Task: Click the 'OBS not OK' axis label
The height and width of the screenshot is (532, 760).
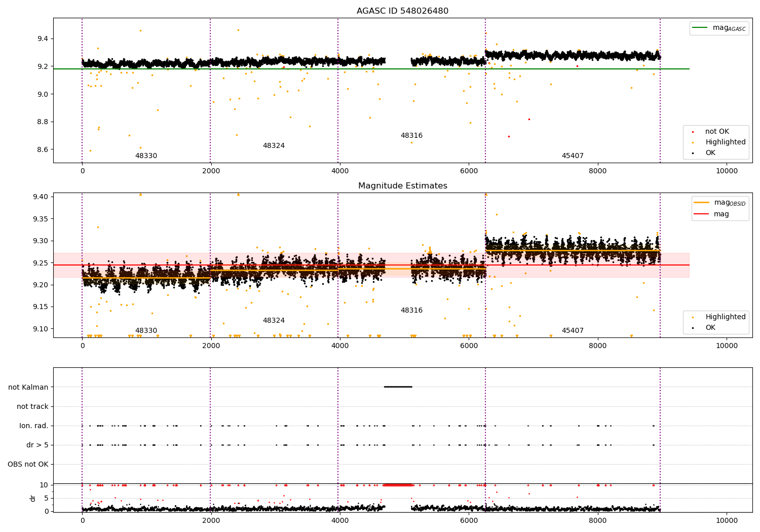Action: [x=28, y=465]
